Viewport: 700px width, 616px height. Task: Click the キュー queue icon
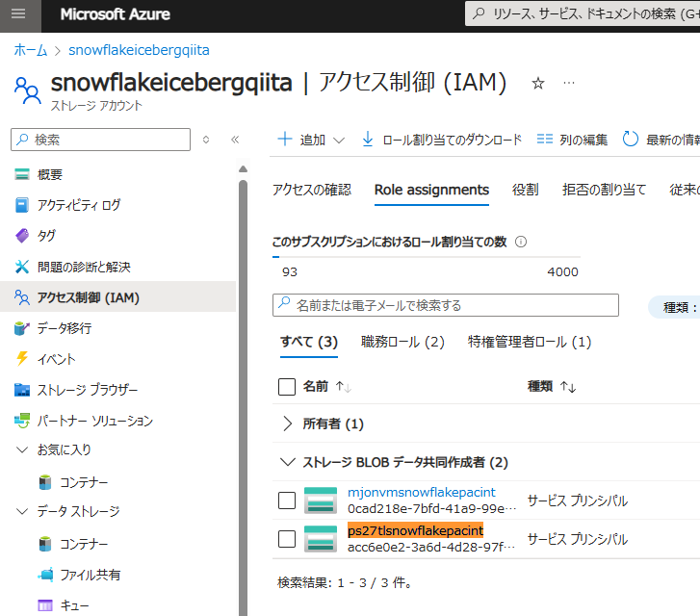(45, 605)
